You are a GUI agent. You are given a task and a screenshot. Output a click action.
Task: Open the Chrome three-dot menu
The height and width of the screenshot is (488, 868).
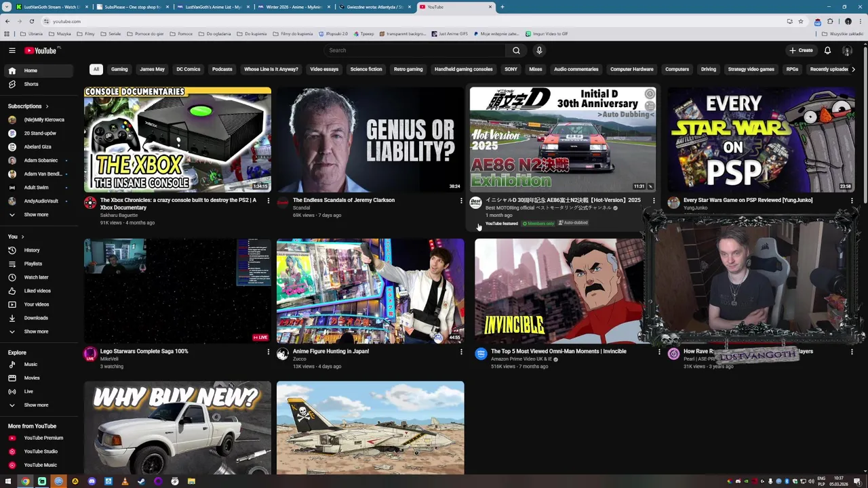[x=860, y=21]
